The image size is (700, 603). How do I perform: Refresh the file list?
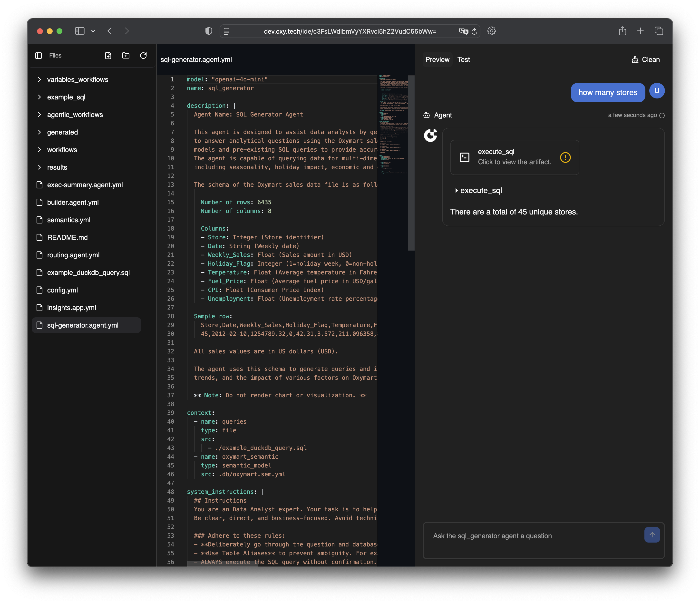(x=143, y=55)
